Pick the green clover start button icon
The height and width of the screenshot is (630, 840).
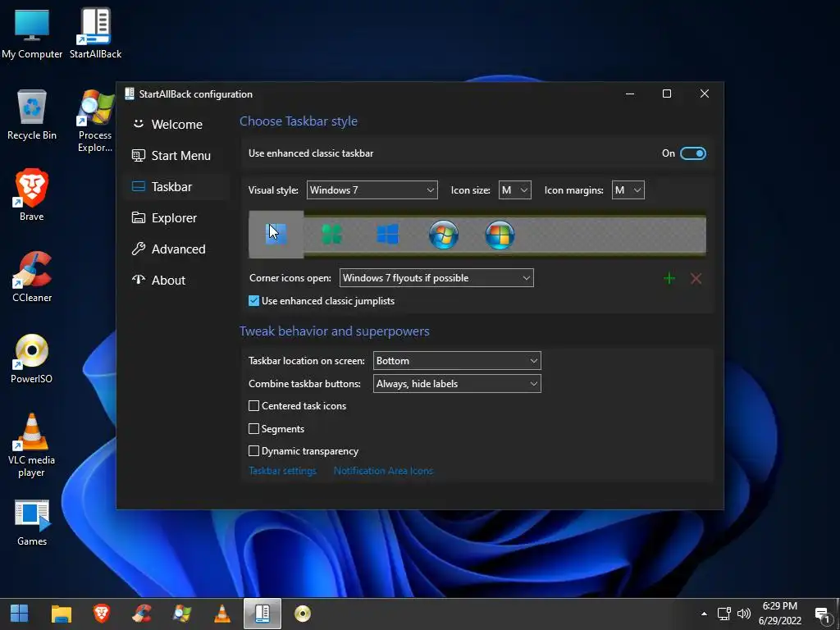pyautogui.click(x=331, y=235)
